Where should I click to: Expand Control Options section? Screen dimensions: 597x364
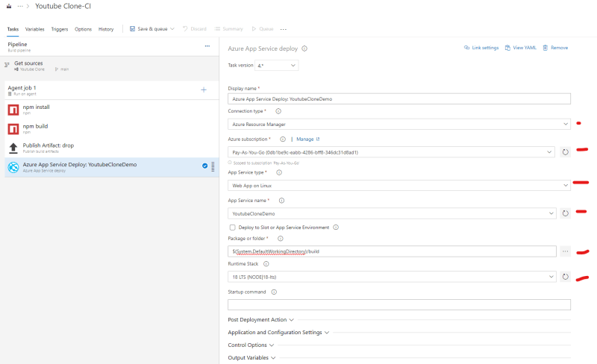click(251, 345)
